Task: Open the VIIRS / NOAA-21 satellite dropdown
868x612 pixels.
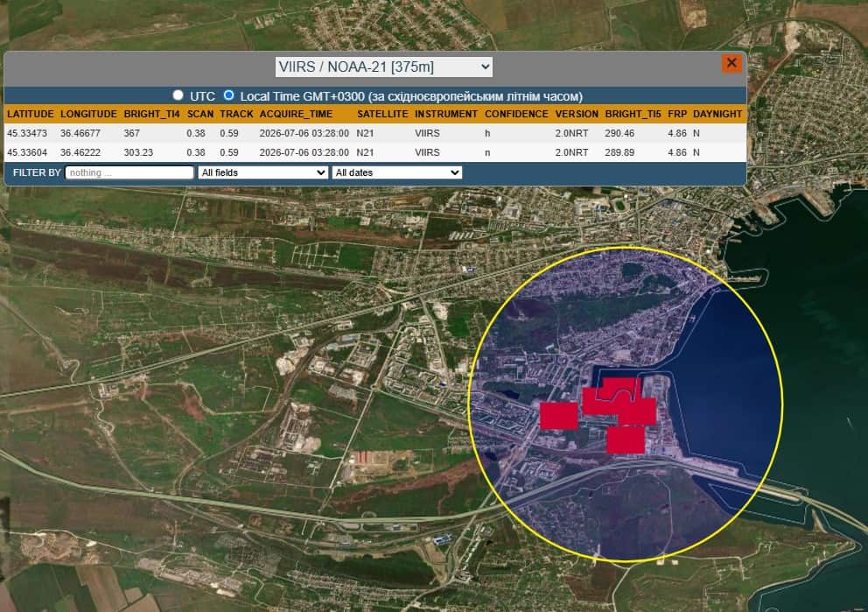Action: [x=383, y=67]
